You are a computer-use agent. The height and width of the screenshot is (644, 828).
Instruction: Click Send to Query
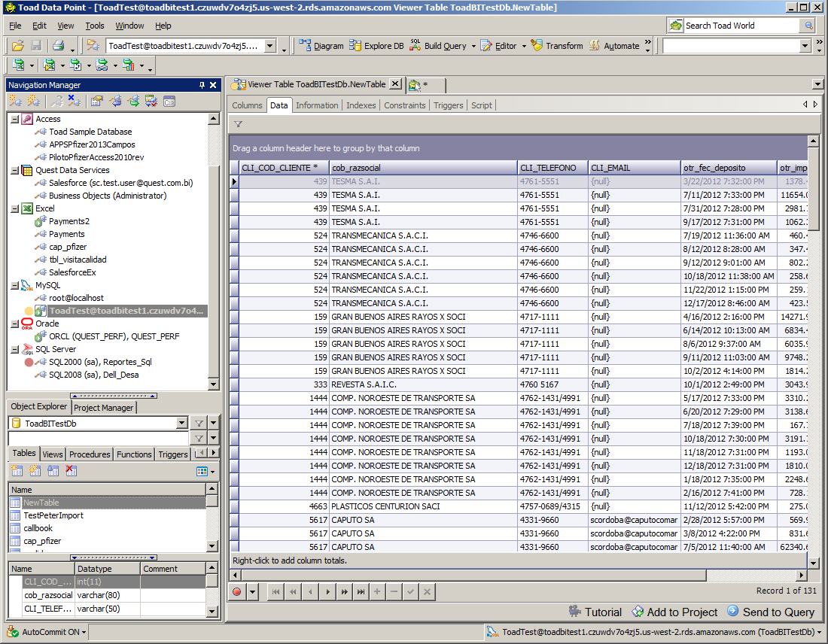click(771, 612)
